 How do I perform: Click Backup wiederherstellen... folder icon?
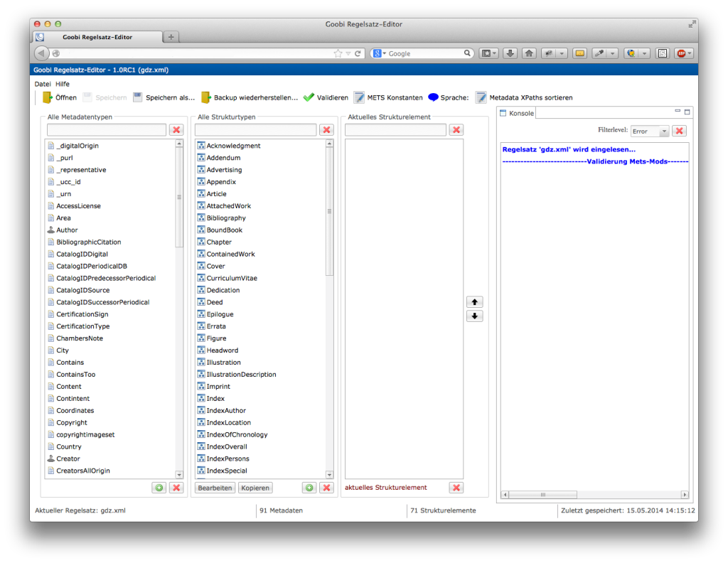pos(205,97)
